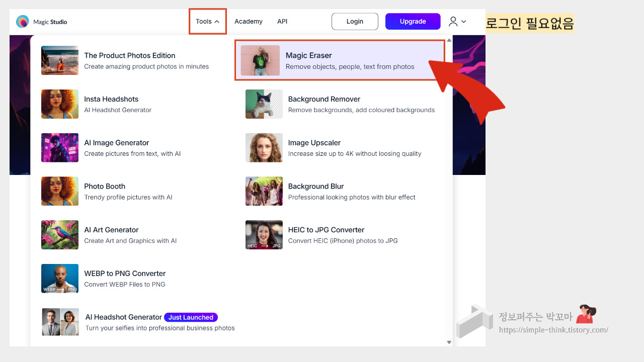Open AI Image Generator tool

(117, 143)
